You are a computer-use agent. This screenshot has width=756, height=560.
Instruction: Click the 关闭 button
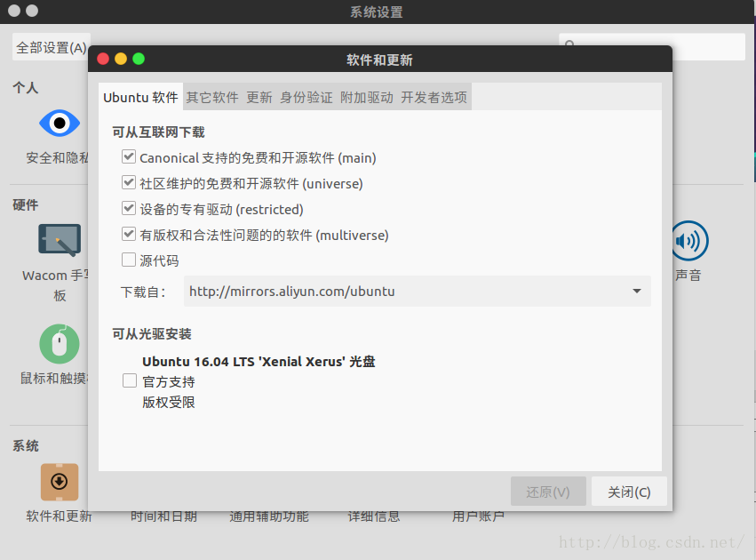coord(629,491)
